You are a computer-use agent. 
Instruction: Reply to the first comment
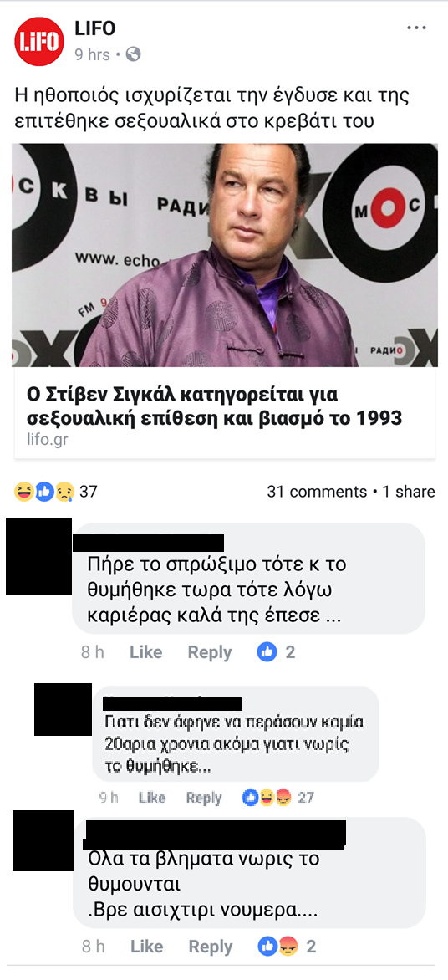[x=209, y=652]
